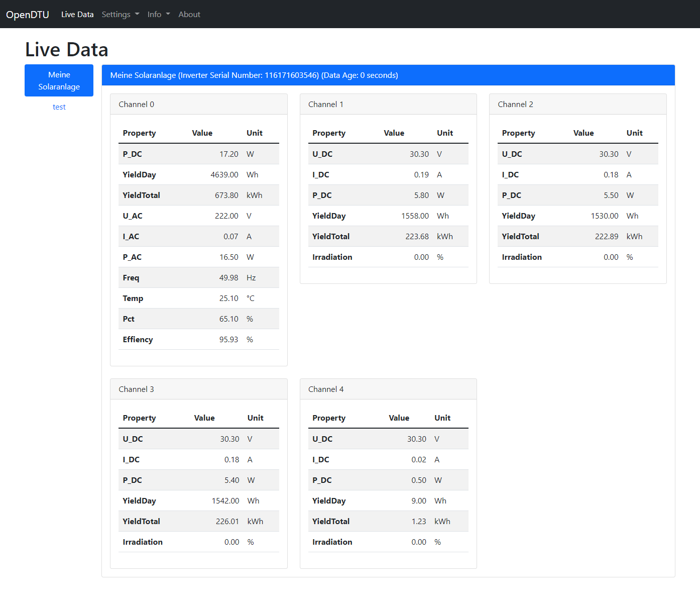Select the YieldDay row in Channel 0
Screen dimensions: 700x603
198,175
